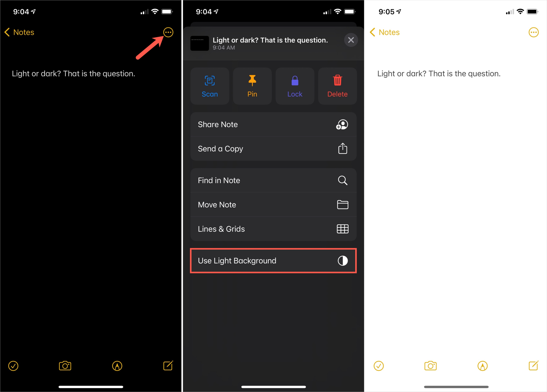Tap the half-circle contrast icon

click(x=343, y=260)
